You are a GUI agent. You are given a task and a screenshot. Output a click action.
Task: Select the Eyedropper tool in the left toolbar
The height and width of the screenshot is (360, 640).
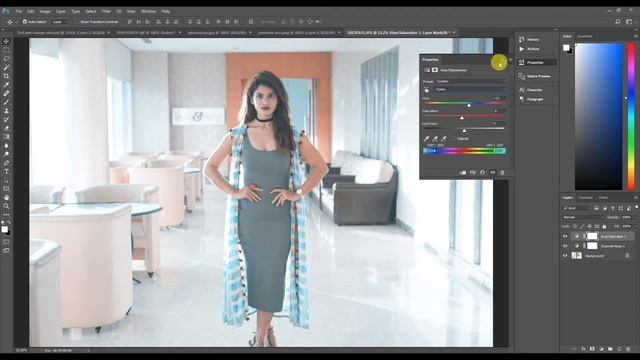[6, 84]
